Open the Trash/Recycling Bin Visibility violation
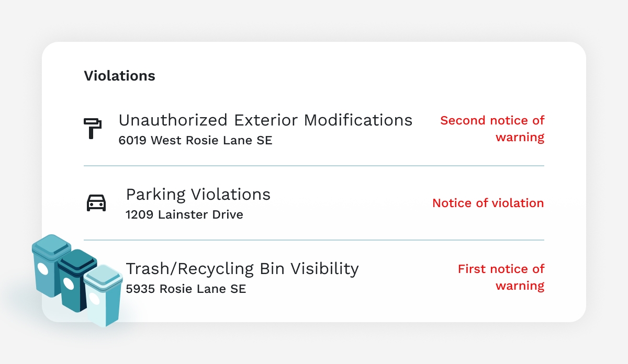The height and width of the screenshot is (364, 628). pos(242,269)
